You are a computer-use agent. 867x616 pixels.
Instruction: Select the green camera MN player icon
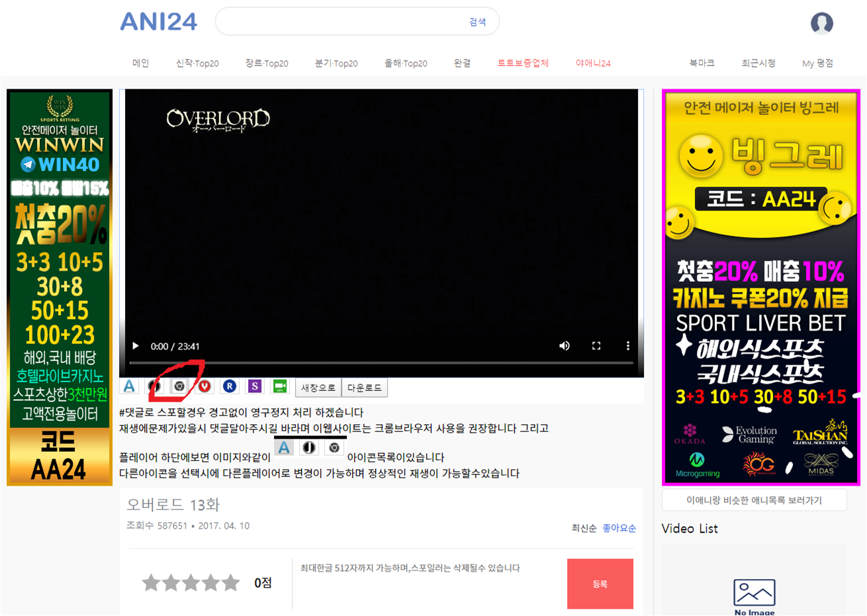(x=280, y=386)
